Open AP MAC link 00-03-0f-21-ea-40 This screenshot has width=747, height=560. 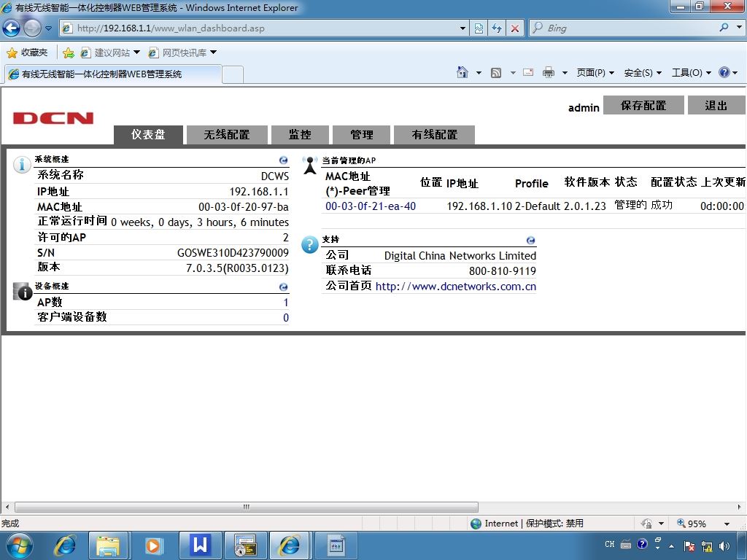tap(371, 206)
